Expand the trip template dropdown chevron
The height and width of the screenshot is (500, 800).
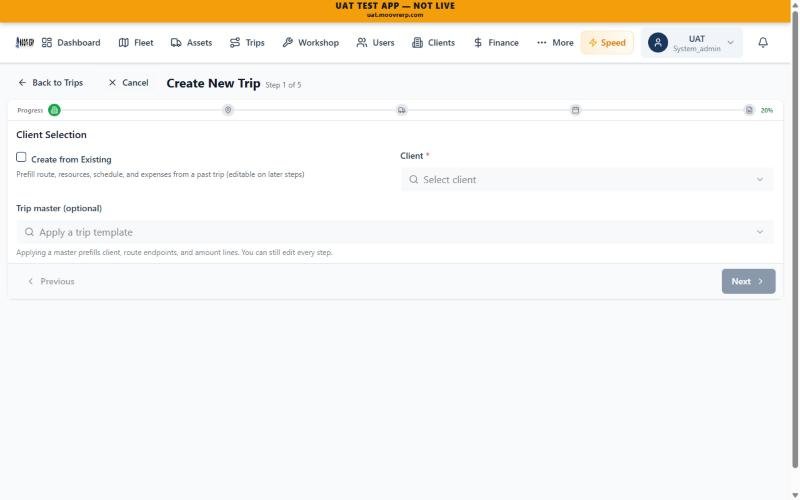tap(760, 232)
